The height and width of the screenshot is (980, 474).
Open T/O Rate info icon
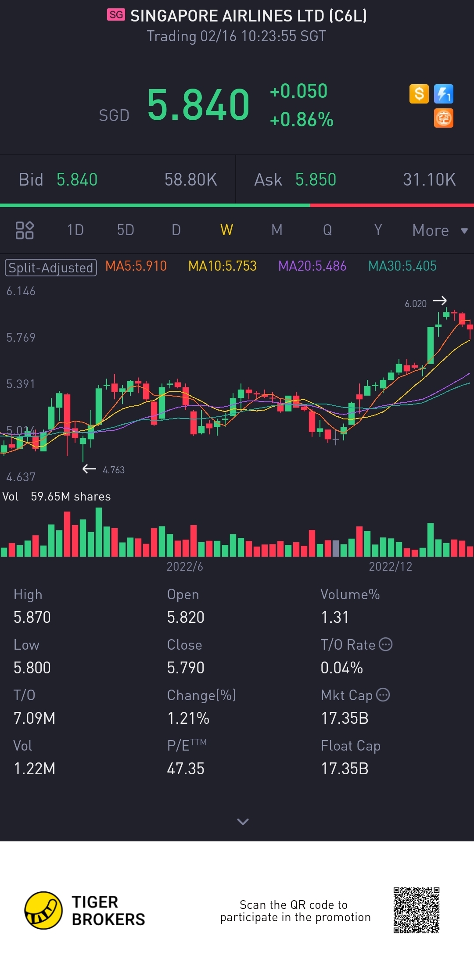pos(385,644)
